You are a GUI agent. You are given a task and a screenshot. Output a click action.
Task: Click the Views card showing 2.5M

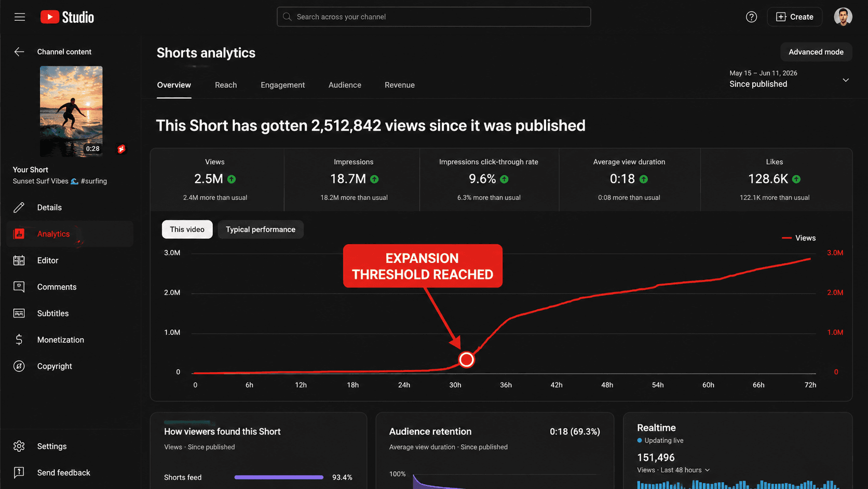point(217,180)
